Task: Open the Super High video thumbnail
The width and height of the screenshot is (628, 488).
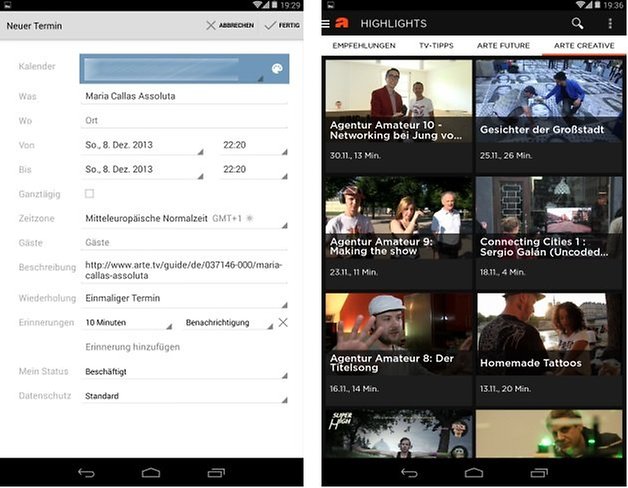Action: pyautogui.click(x=399, y=434)
